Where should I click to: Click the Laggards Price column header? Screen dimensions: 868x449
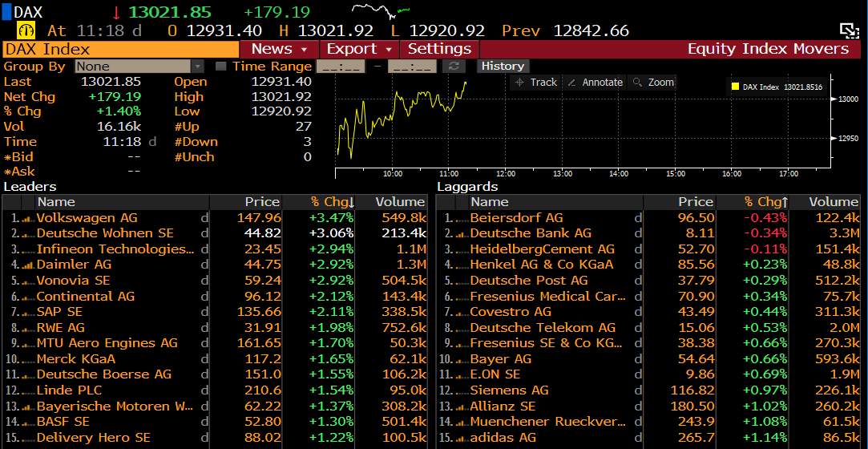pos(680,202)
